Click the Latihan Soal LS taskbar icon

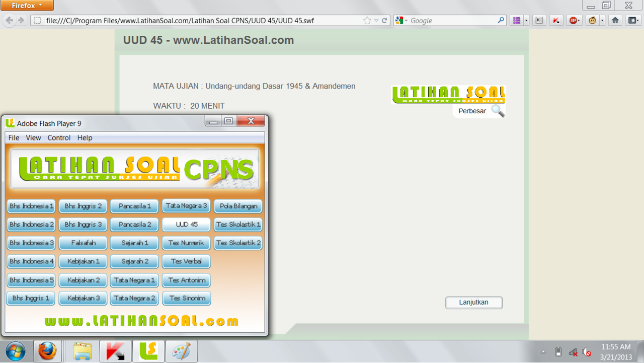pos(148,351)
